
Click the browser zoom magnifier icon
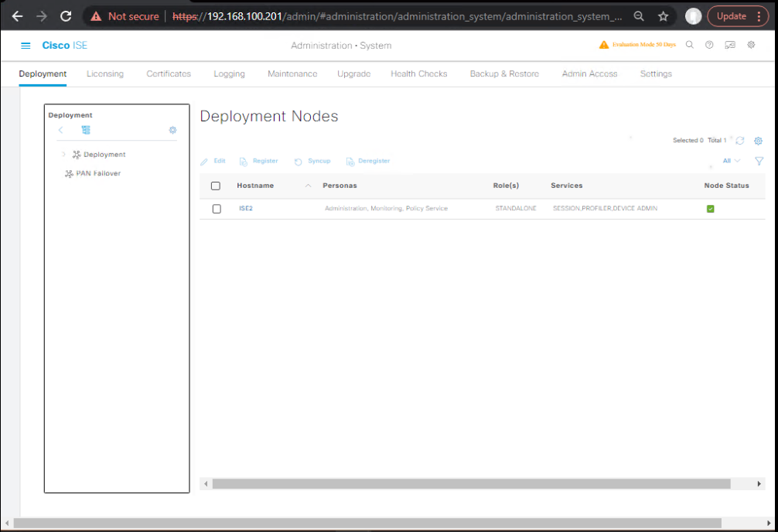pos(639,16)
